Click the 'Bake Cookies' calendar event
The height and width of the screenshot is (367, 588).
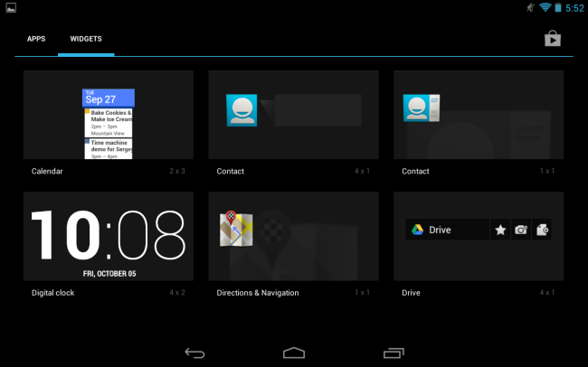tap(109, 123)
